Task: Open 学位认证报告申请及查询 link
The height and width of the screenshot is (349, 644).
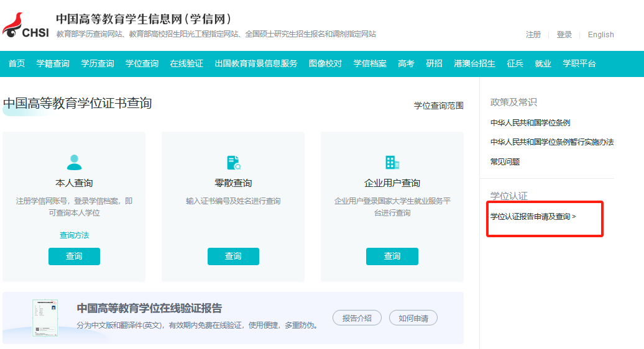Action: 533,217
